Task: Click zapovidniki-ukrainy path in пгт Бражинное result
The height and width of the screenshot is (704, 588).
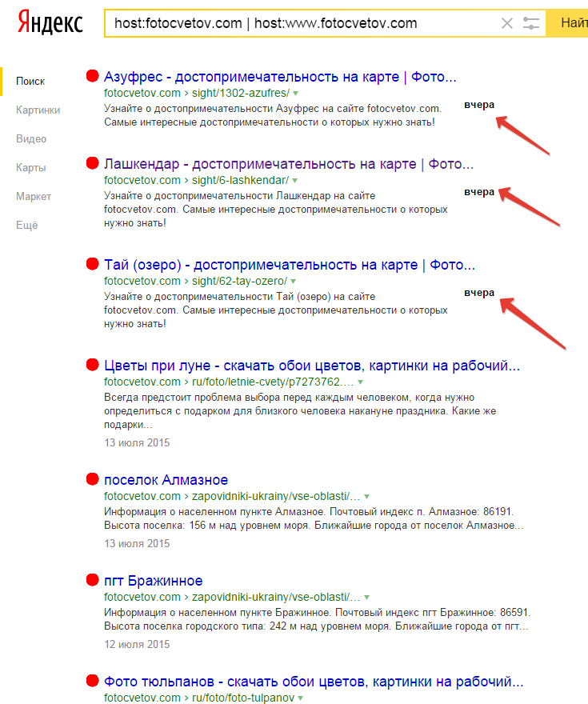Action: [276, 597]
